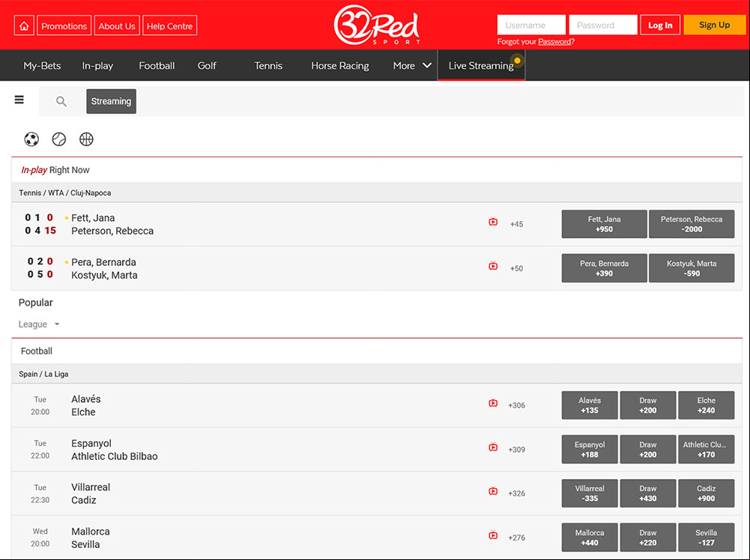Watch live stream for Pera vs Kostyuk
750x560 pixels.
pyautogui.click(x=493, y=266)
